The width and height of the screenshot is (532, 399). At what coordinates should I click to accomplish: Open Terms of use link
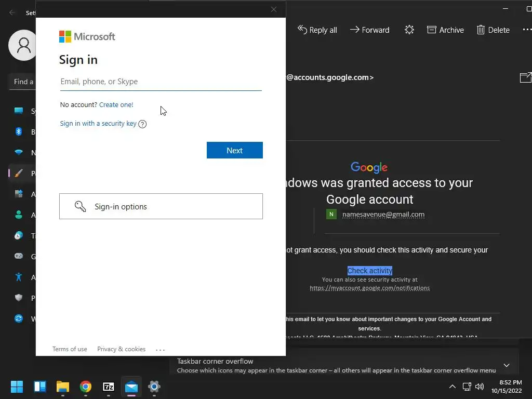pyautogui.click(x=70, y=349)
